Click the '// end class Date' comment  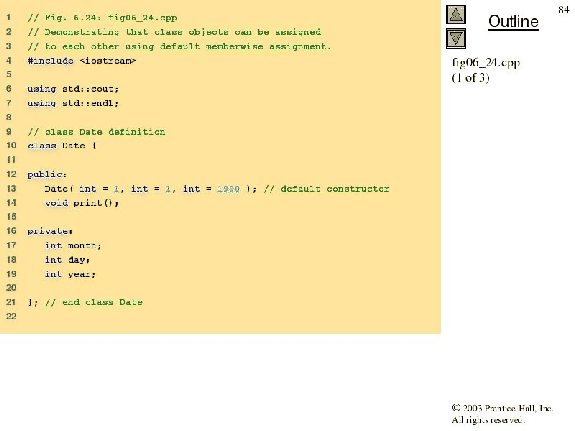(x=94, y=302)
